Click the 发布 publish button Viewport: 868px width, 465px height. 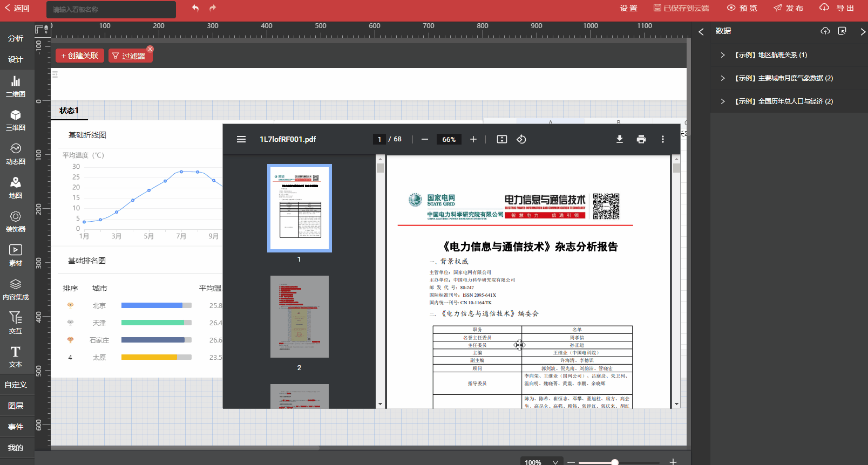pos(789,8)
